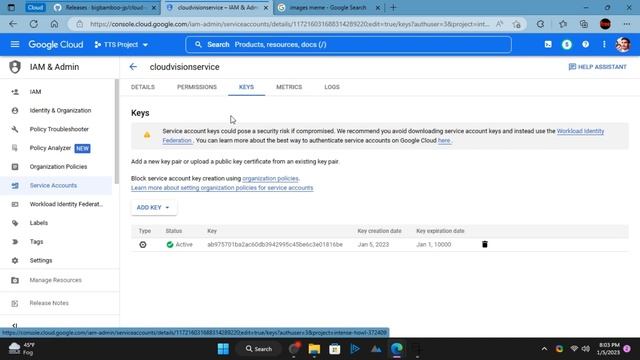Show hidden system tray icons chevron
Viewport: 640px width, 360px height.
[x=544, y=349]
